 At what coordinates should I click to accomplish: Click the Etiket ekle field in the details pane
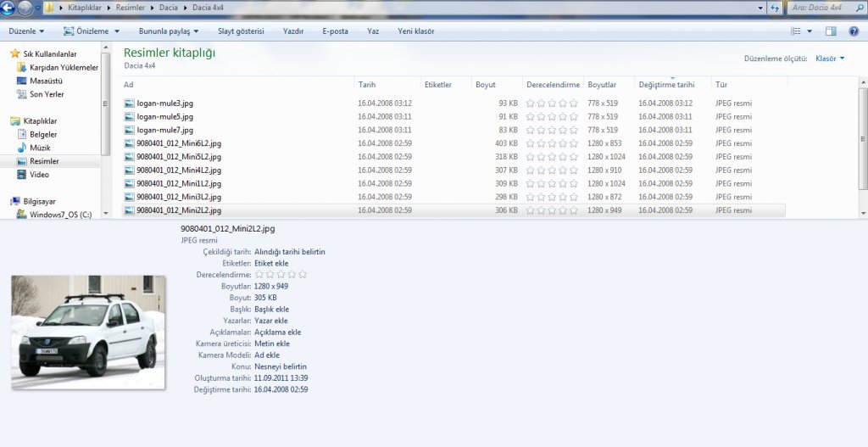[271, 264]
